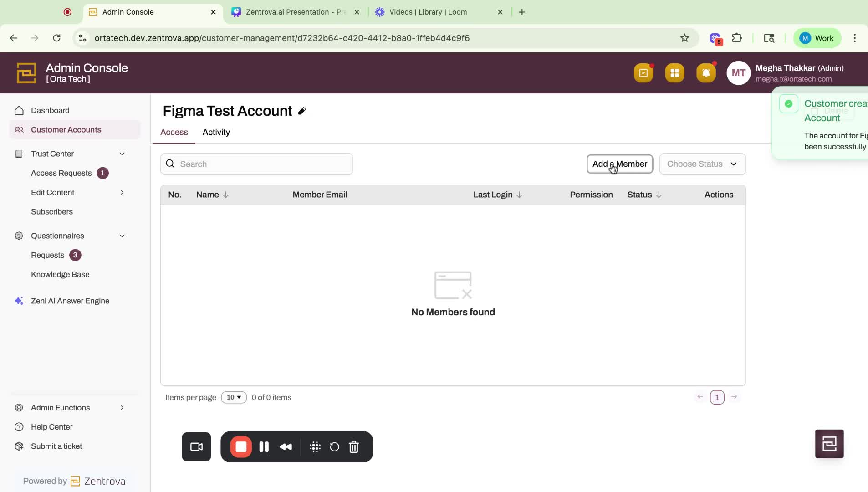Image resolution: width=868 pixels, height=492 pixels.
Task: Click the members Search field
Action: (x=256, y=164)
